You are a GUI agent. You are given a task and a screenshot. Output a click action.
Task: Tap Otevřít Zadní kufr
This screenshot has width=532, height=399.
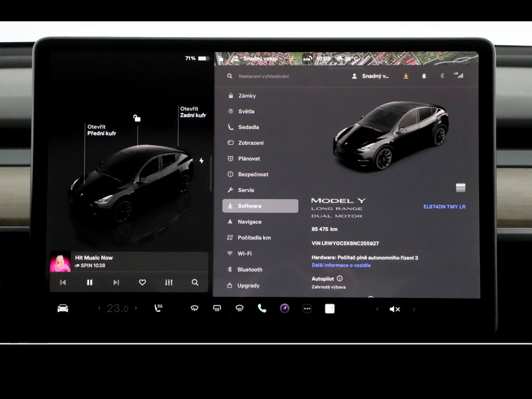pos(193,112)
